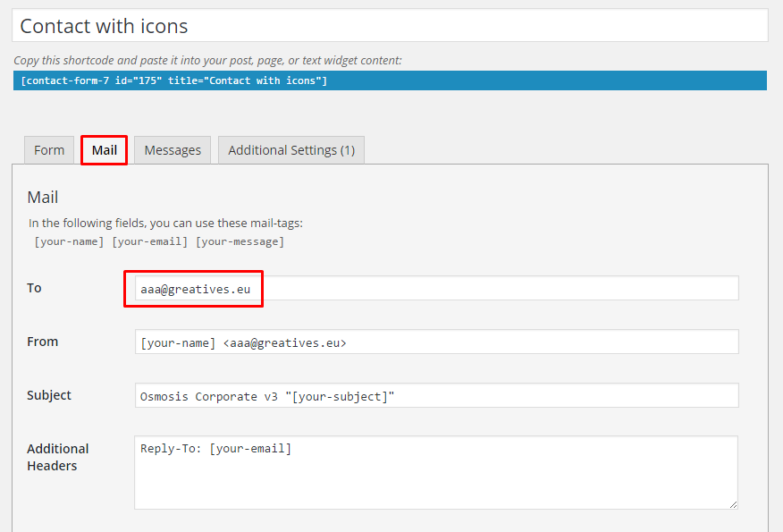Viewport: 783px width, 532px height.
Task: Click the 'Mail' section heading
Action: pyautogui.click(x=43, y=197)
